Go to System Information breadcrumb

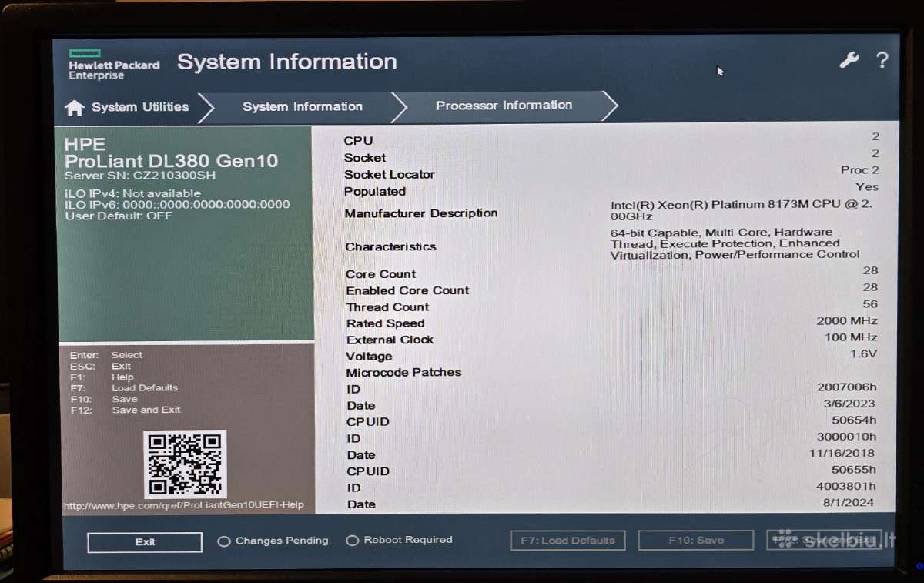click(303, 106)
